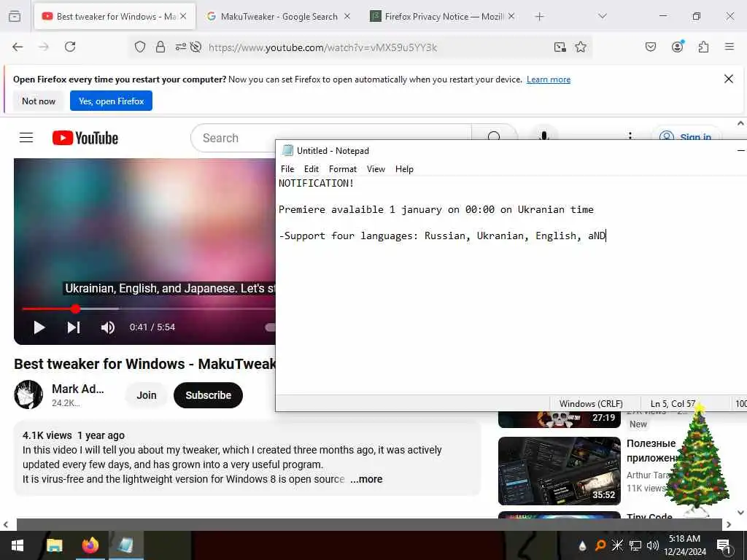The image size is (747, 560).
Task: Click the video seek bar track
Action: (149, 308)
